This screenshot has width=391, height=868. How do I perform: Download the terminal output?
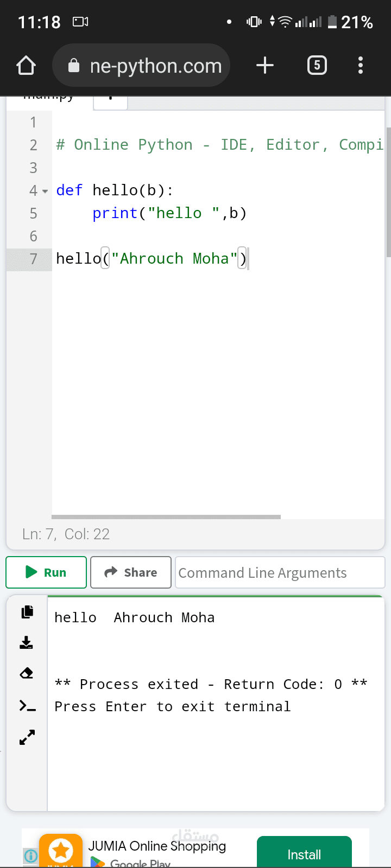click(27, 643)
